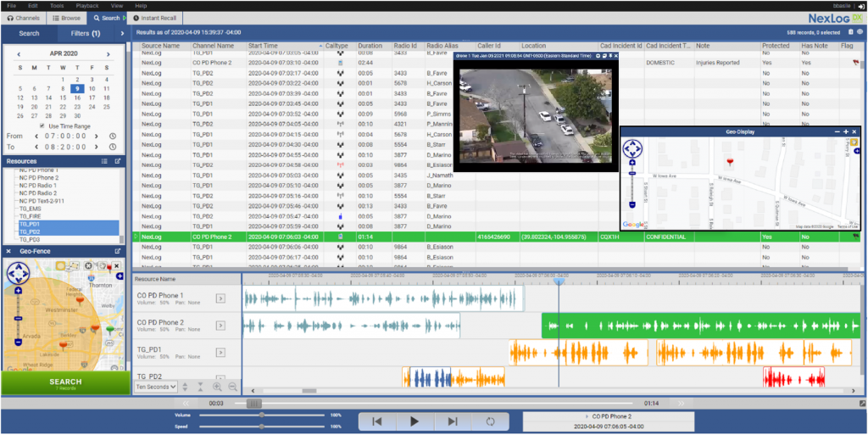This screenshot has width=868, height=435.
Task: Click the timeline horizontal scrollbar
Action: pyautogui.click(x=309, y=391)
